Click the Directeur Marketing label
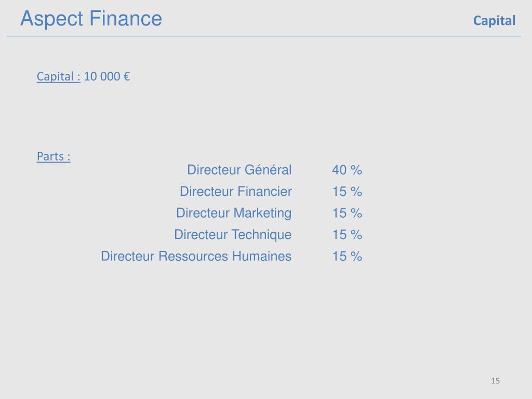Screen dimensions: 532x399 pos(234,213)
